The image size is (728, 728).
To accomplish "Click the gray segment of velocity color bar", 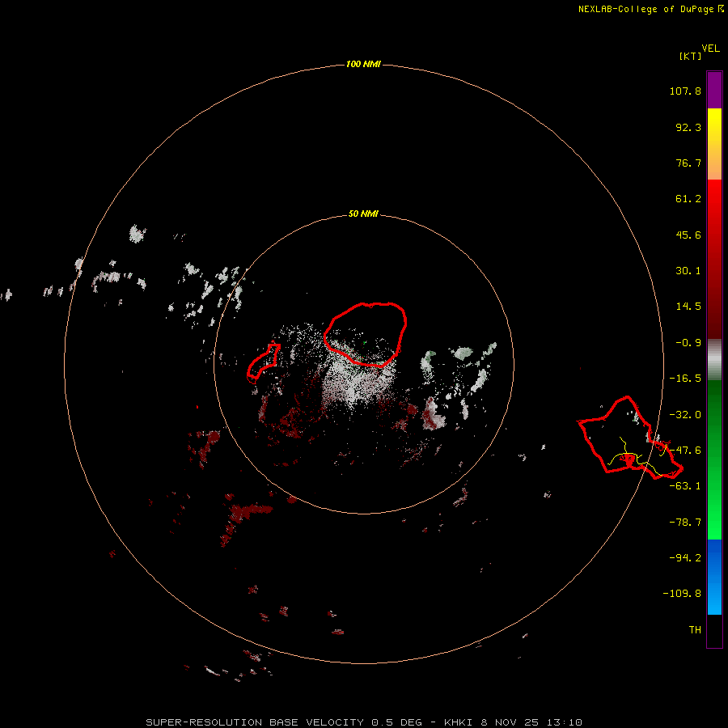I will [x=714, y=360].
